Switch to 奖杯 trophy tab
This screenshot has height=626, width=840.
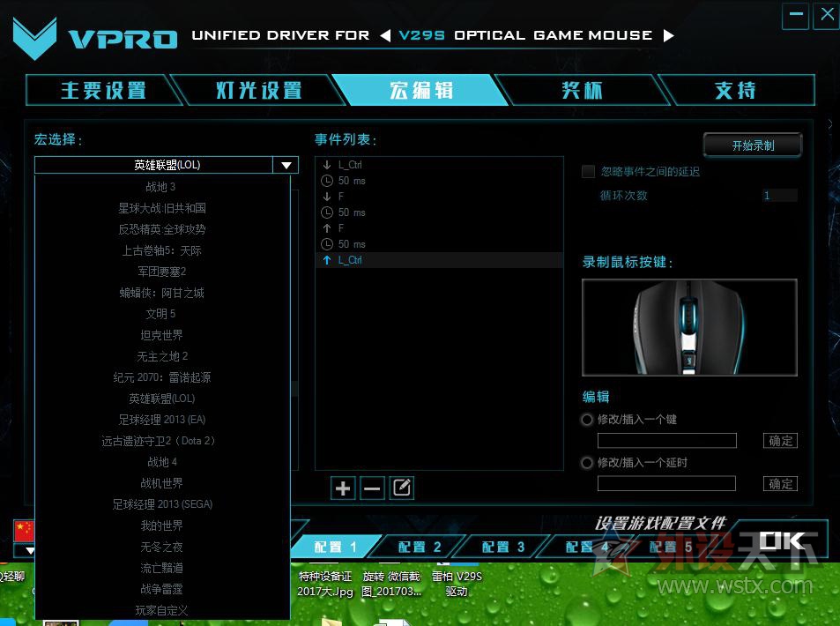(x=582, y=90)
